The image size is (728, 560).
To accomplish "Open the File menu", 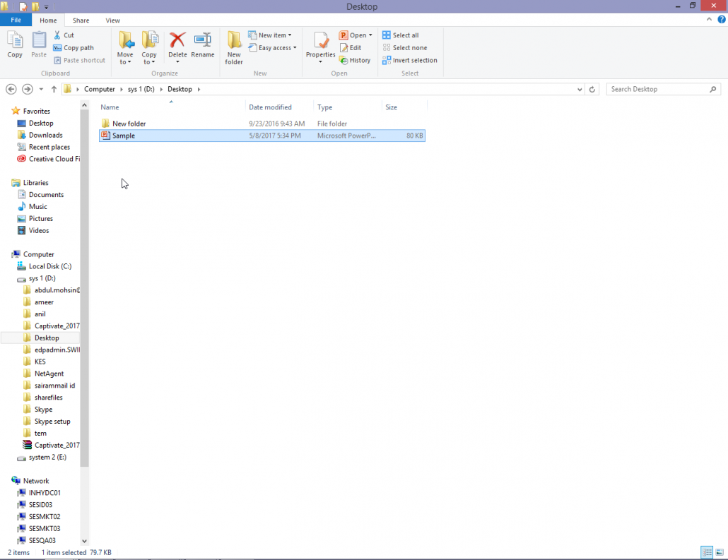I will (16, 20).
